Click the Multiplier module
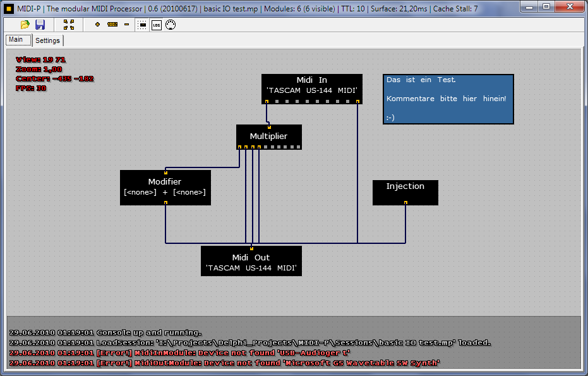The width and height of the screenshot is (588, 376). [268, 136]
